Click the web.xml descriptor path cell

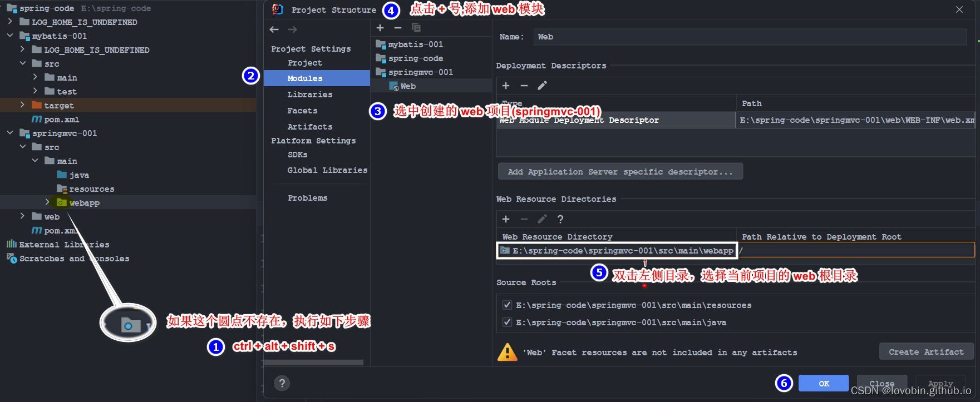pyautogui.click(x=856, y=120)
